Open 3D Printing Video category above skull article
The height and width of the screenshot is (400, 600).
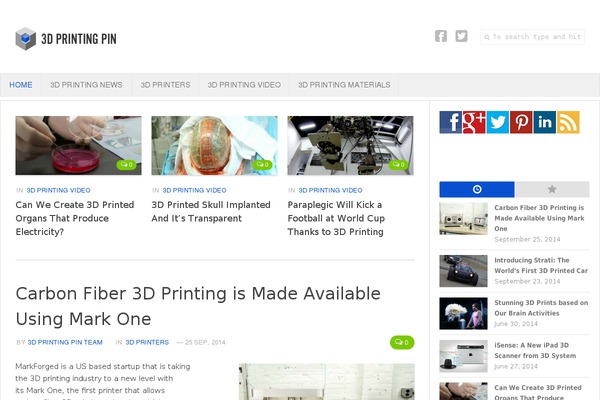(x=194, y=190)
